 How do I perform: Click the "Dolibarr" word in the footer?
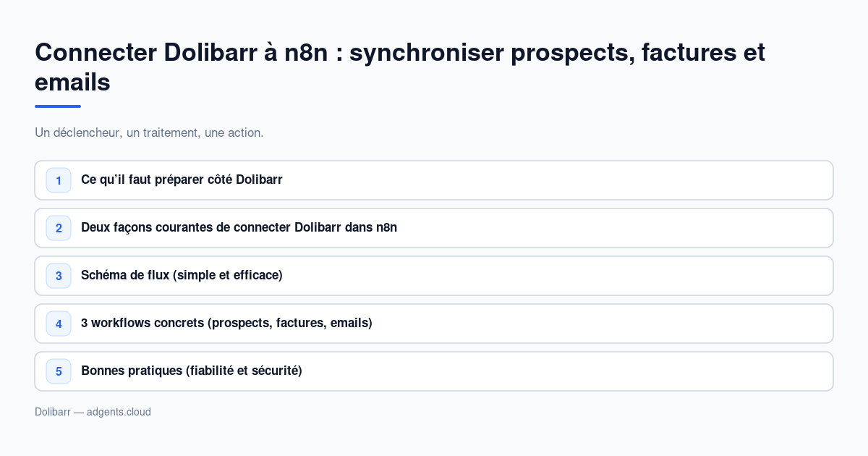point(53,412)
